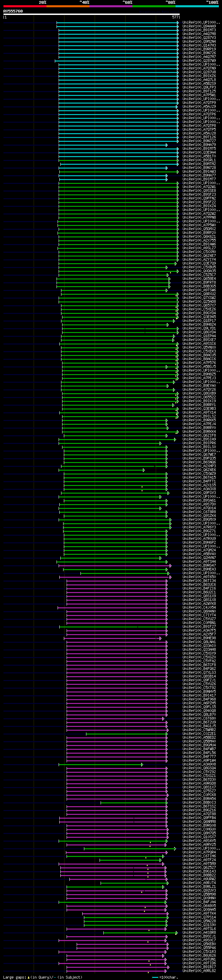Select hit label UniRef100_A9SLZ7
This screenshot has width=222, height=980.
click(199, 248)
